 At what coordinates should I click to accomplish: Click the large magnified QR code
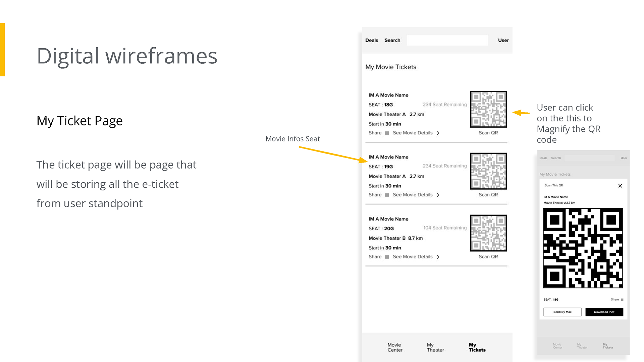[x=583, y=248]
